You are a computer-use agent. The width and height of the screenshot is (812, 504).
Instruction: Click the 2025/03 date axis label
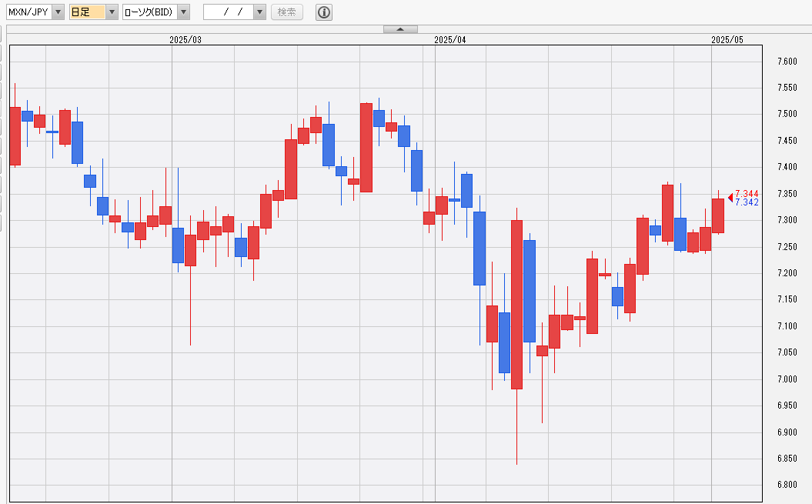tap(185, 39)
